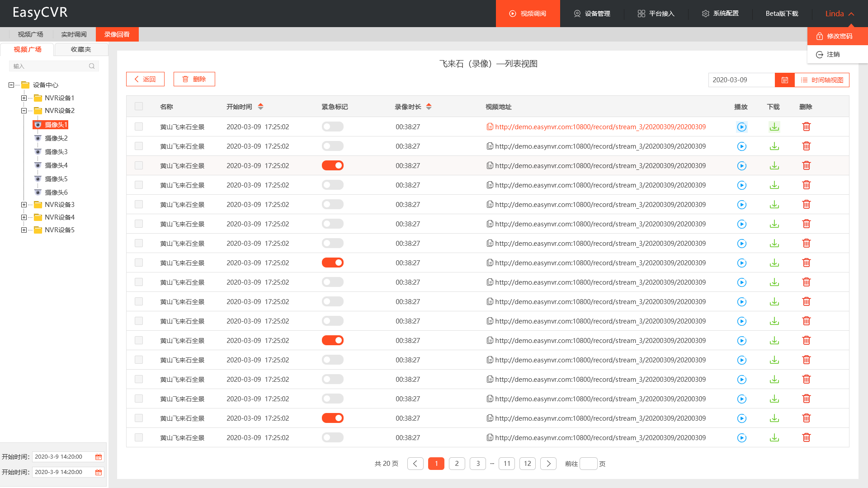Switch to 时间轴视图 timeline view
The width and height of the screenshot is (868, 488).
tap(822, 80)
